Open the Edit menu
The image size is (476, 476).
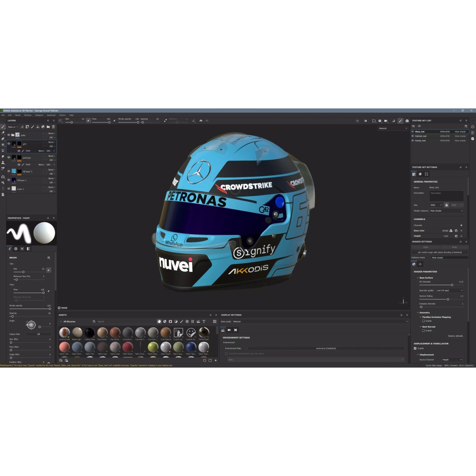click(x=10, y=115)
